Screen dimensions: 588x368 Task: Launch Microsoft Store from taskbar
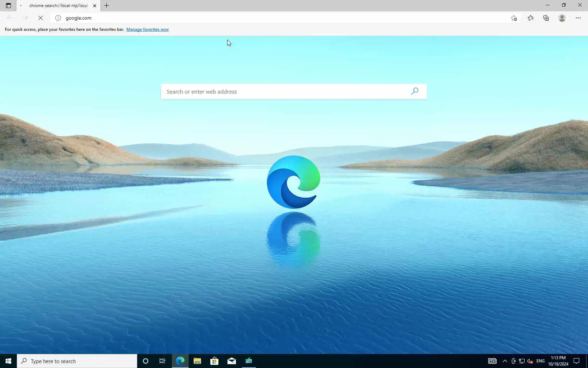tap(214, 361)
